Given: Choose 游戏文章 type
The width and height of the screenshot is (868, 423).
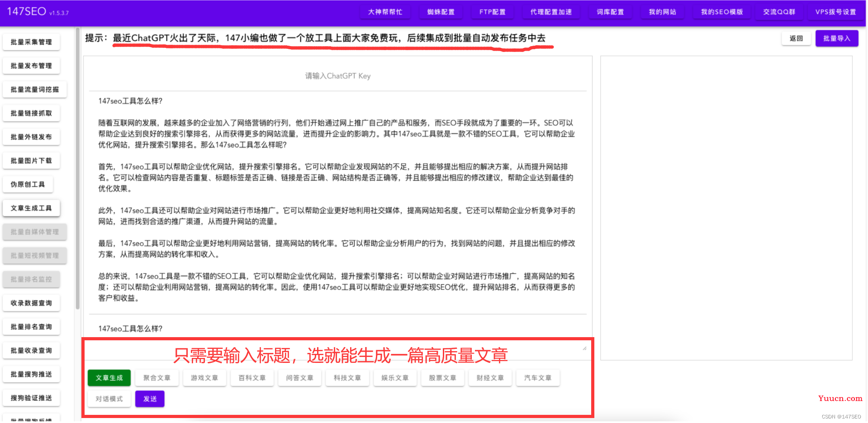Looking at the screenshot, I should (204, 378).
